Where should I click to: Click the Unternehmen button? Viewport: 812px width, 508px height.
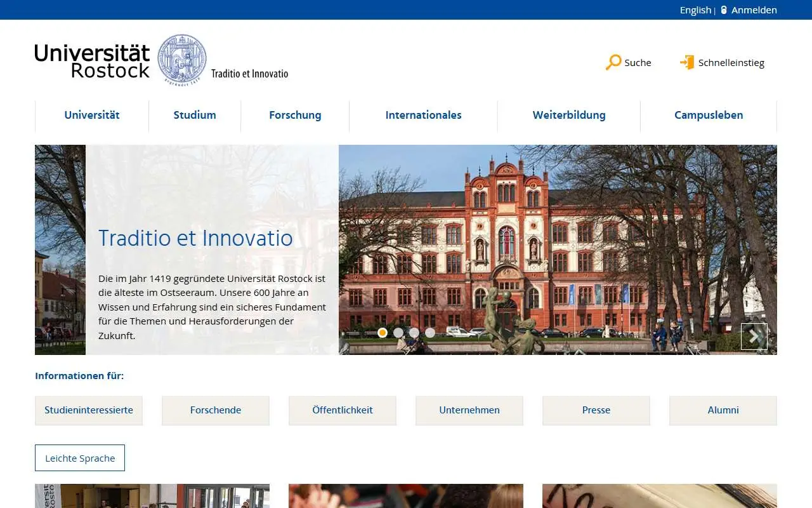[469, 411]
